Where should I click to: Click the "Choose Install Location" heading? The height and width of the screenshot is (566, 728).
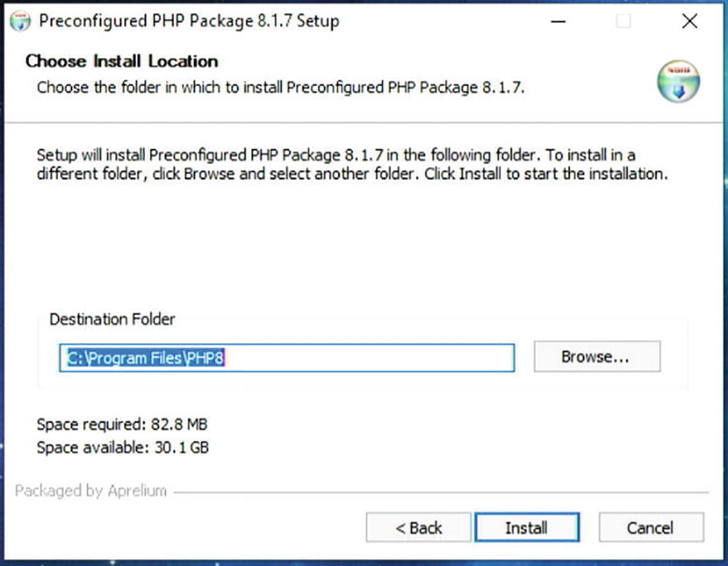(x=122, y=61)
